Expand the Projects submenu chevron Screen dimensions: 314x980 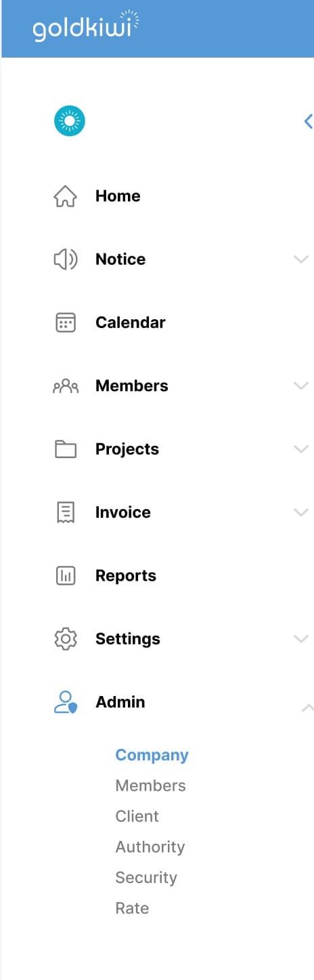click(301, 449)
